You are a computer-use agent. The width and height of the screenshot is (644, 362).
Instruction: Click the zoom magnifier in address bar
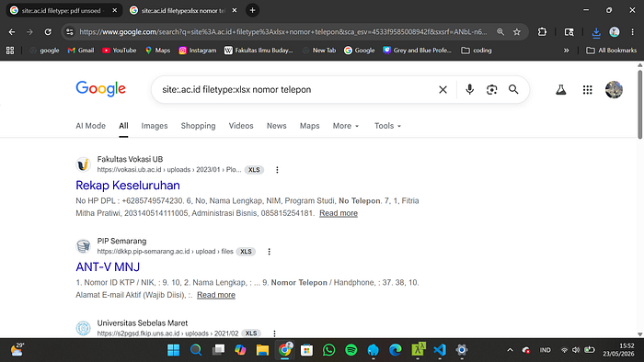tap(500, 32)
